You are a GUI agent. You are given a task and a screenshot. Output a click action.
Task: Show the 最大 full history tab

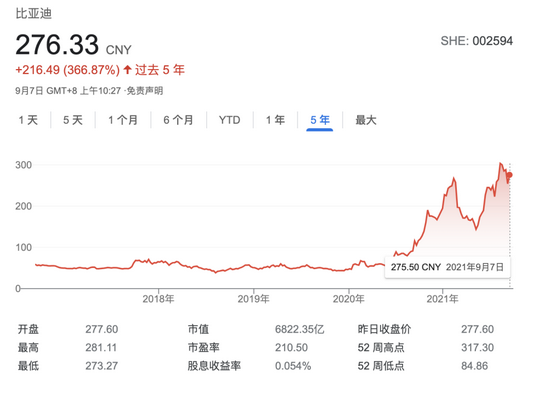366,120
